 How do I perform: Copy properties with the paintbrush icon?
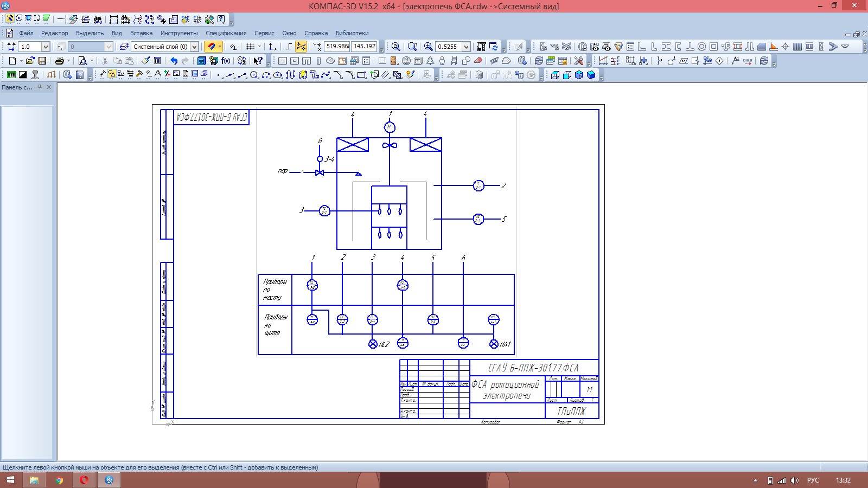point(145,61)
